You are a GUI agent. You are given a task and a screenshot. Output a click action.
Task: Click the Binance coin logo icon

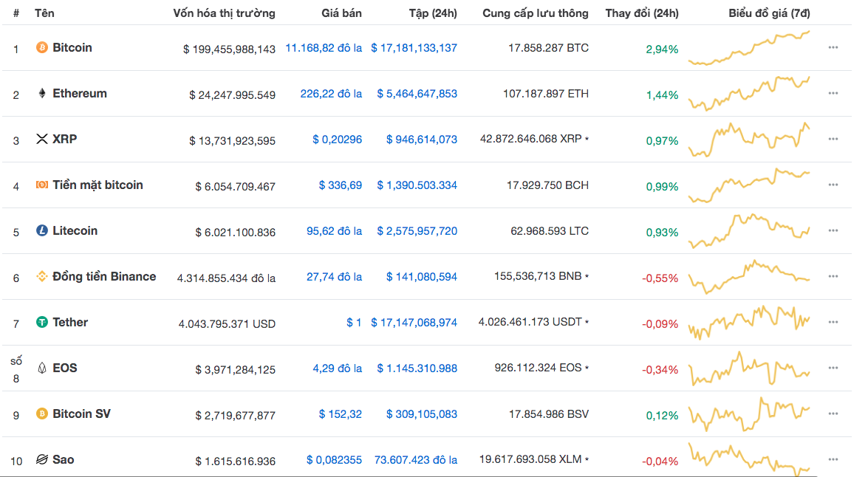pos(42,277)
